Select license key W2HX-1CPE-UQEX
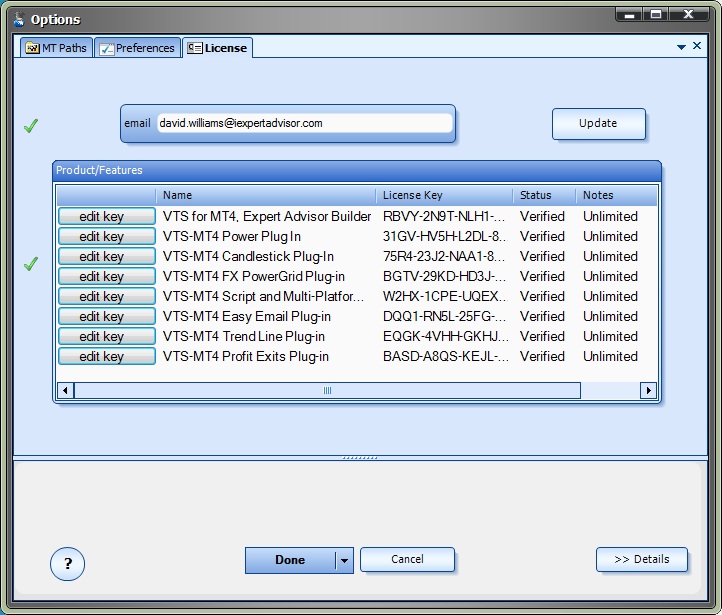The width and height of the screenshot is (722, 615). (444, 296)
